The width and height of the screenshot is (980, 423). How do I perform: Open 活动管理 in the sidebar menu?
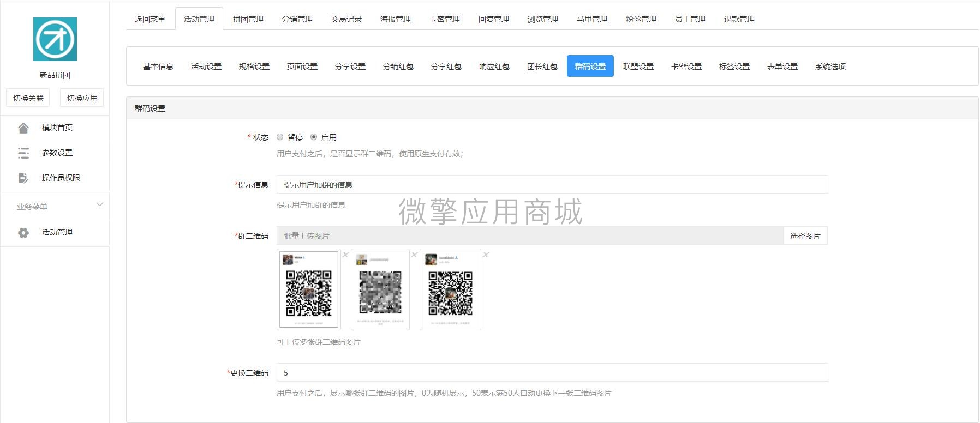(57, 232)
